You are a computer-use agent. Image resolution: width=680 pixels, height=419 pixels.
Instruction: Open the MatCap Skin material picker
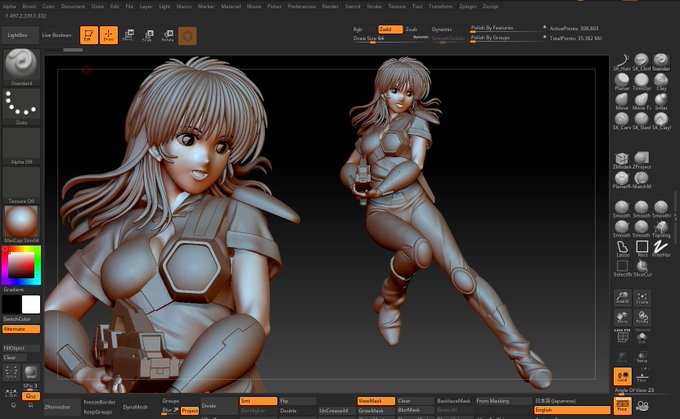pos(21,225)
